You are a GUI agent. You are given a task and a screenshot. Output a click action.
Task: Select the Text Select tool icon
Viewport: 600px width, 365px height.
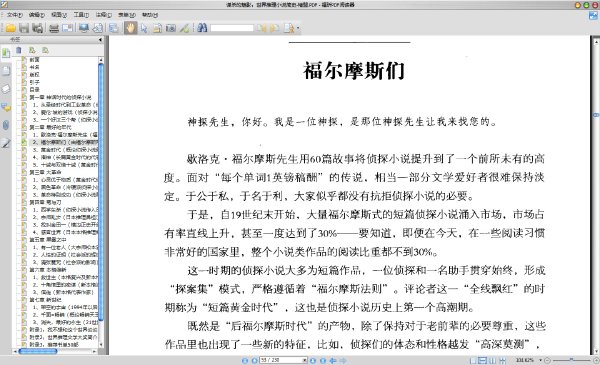[157, 28]
